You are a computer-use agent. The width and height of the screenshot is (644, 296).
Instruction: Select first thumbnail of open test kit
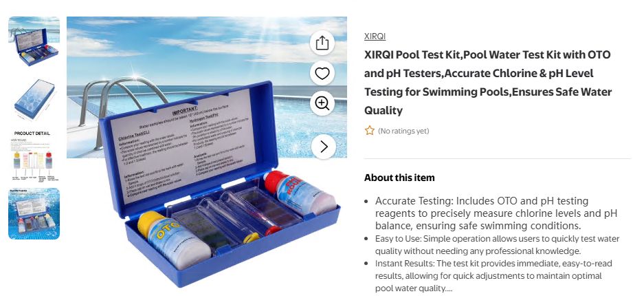34,42
